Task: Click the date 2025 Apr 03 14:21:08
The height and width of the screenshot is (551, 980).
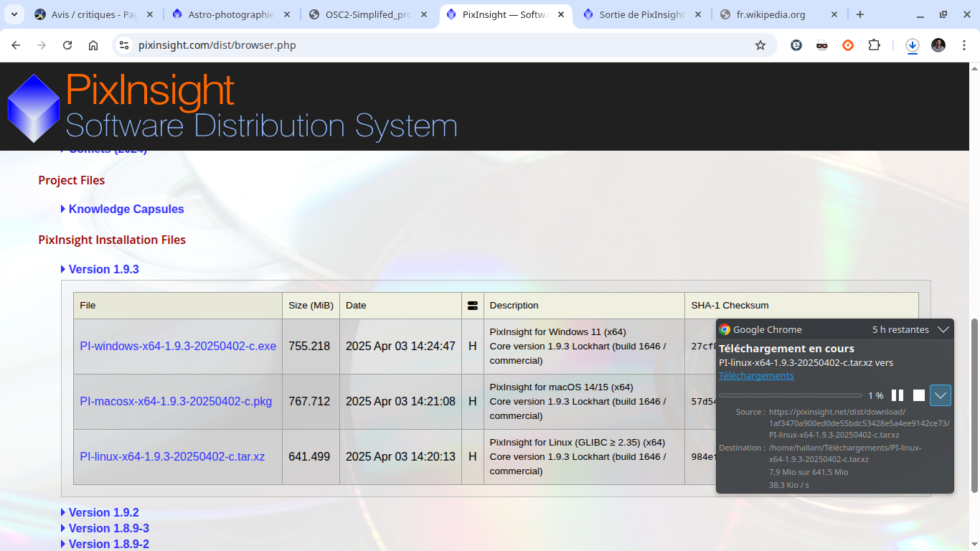Action: (400, 401)
